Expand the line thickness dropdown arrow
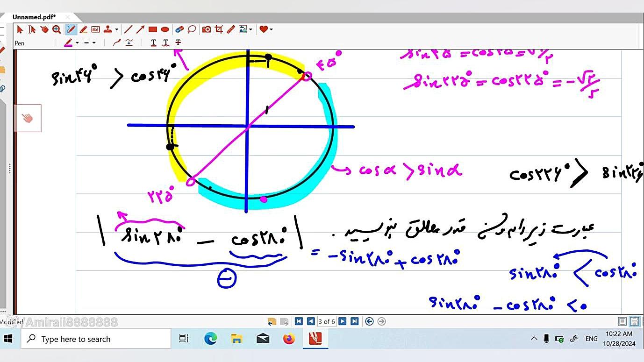The width and height of the screenshot is (644, 362). click(x=94, y=43)
